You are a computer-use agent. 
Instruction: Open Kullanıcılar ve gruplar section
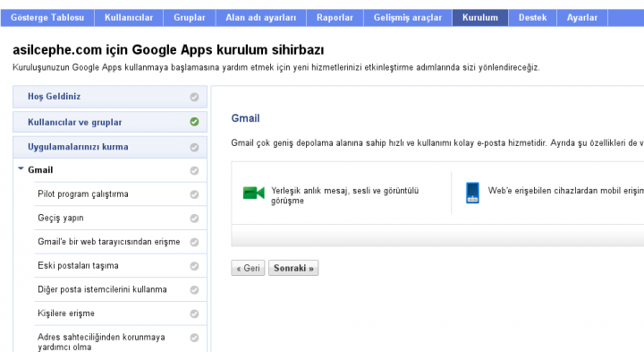(110, 122)
